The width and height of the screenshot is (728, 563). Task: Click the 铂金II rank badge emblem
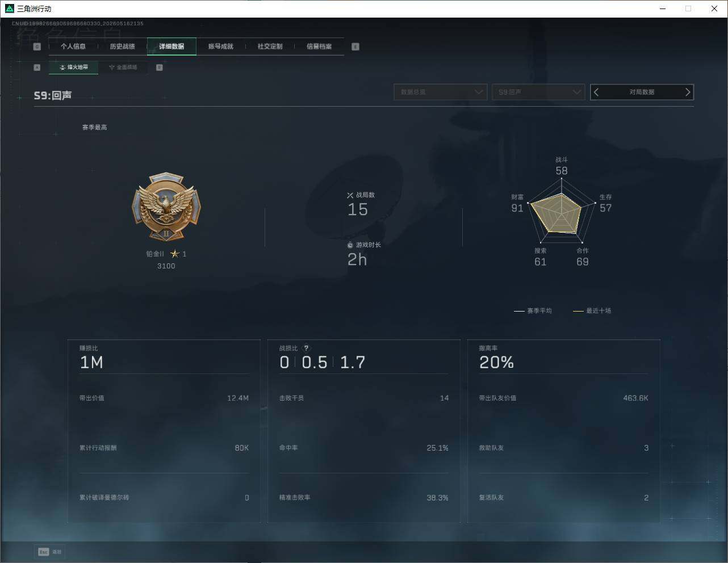point(166,207)
